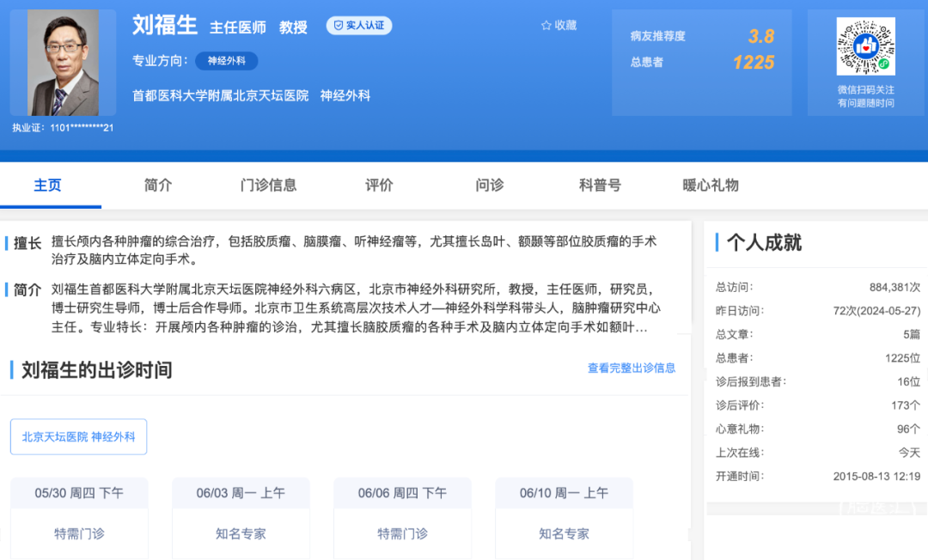Click the hospital name 首都医科大学附属北京天坛医院
The image size is (928, 560).
tap(220, 95)
